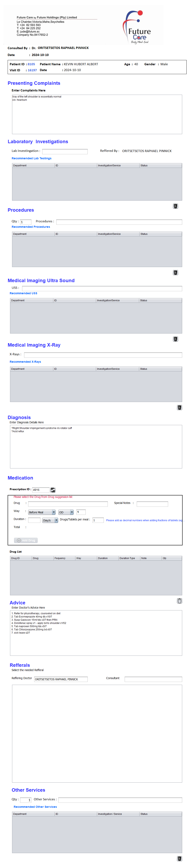Open the Before Meal dropdown
This screenshot has height=868, width=187.
click(x=42, y=512)
